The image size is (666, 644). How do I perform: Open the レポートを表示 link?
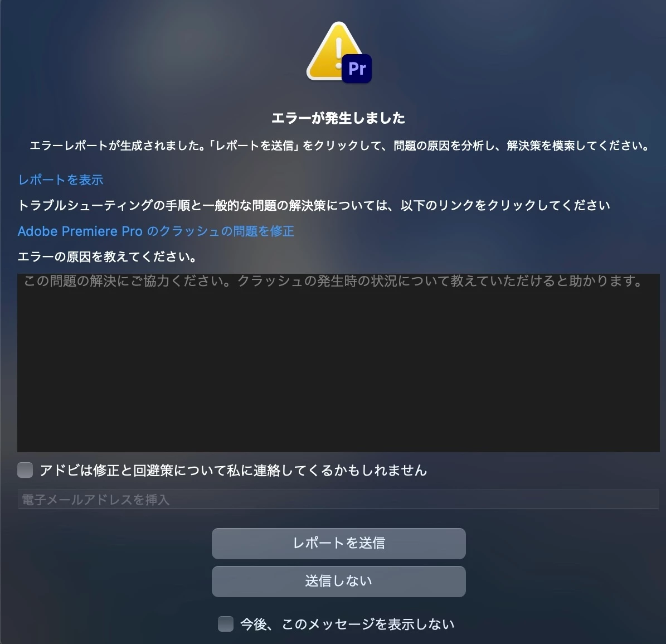(x=61, y=180)
